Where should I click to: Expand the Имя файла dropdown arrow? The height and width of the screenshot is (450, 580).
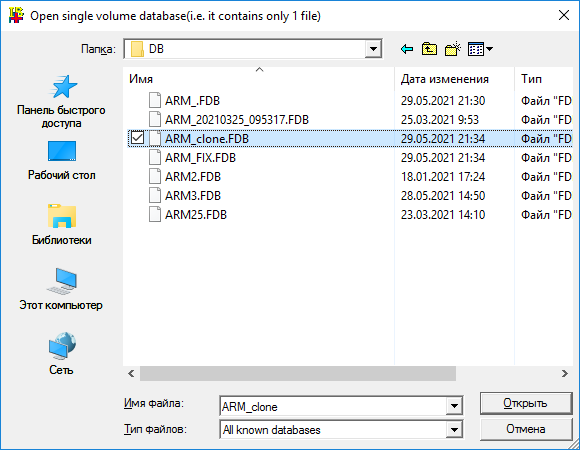pyautogui.click(x=454, y=406)
